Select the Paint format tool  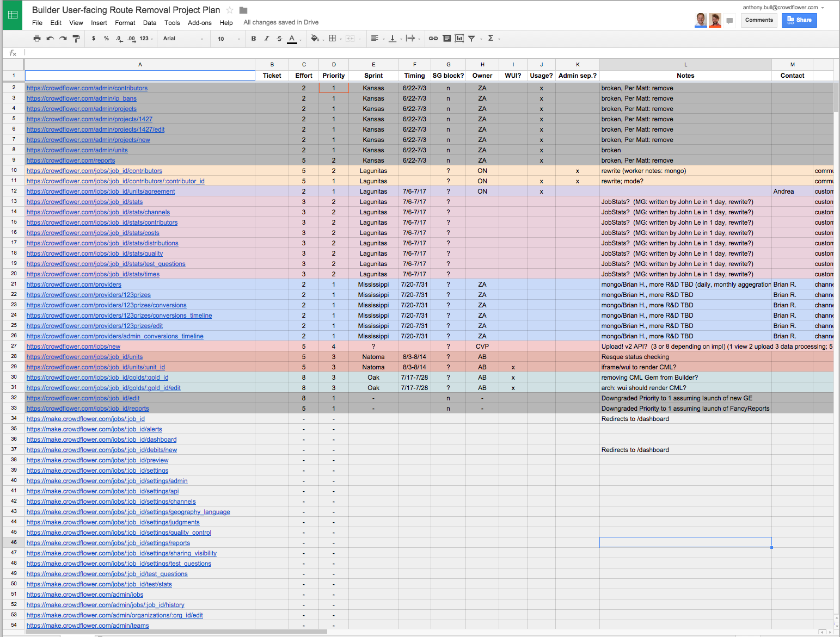pyautogui.click(x=76, y=39)
